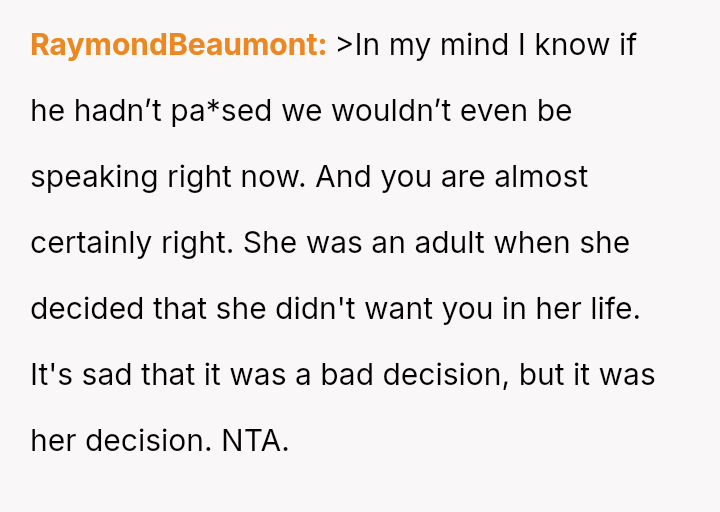Click the quote marker before "In my mind"
This screenshot has width=720, height=512.
point(345,46)
